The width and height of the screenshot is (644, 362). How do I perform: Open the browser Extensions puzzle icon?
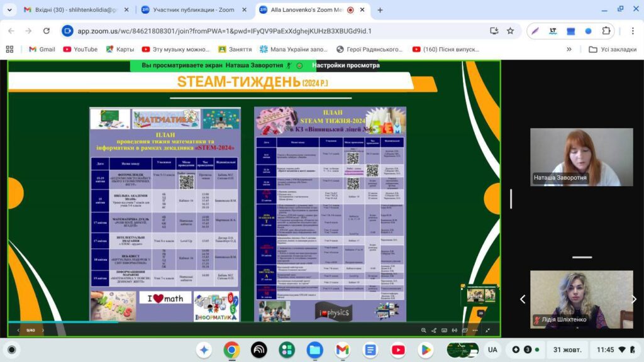[x=606, y=31]
